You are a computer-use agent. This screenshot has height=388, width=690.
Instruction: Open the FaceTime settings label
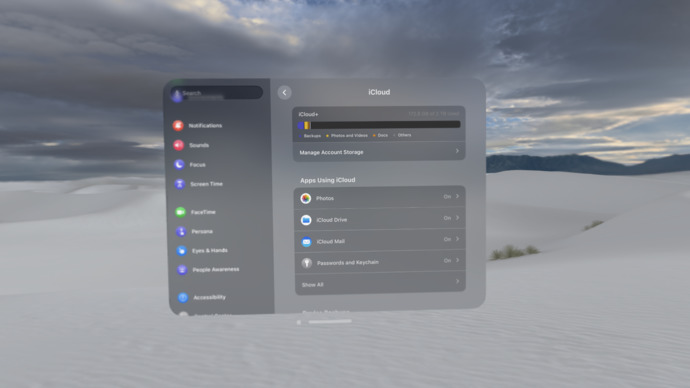(203, 212)
